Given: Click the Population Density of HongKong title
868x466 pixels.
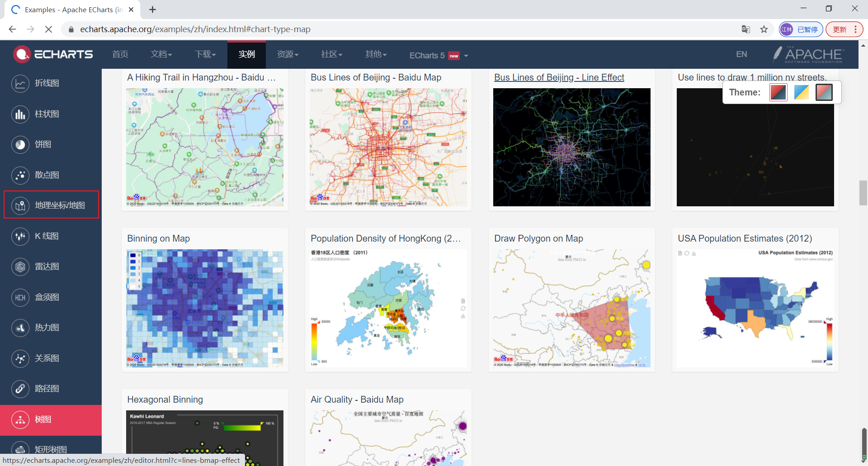Looking at the screenshot, I should click(x=386, y=238).
